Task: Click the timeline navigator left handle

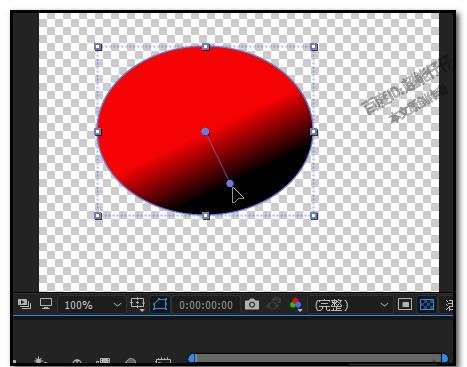Action: coord(192,358)
